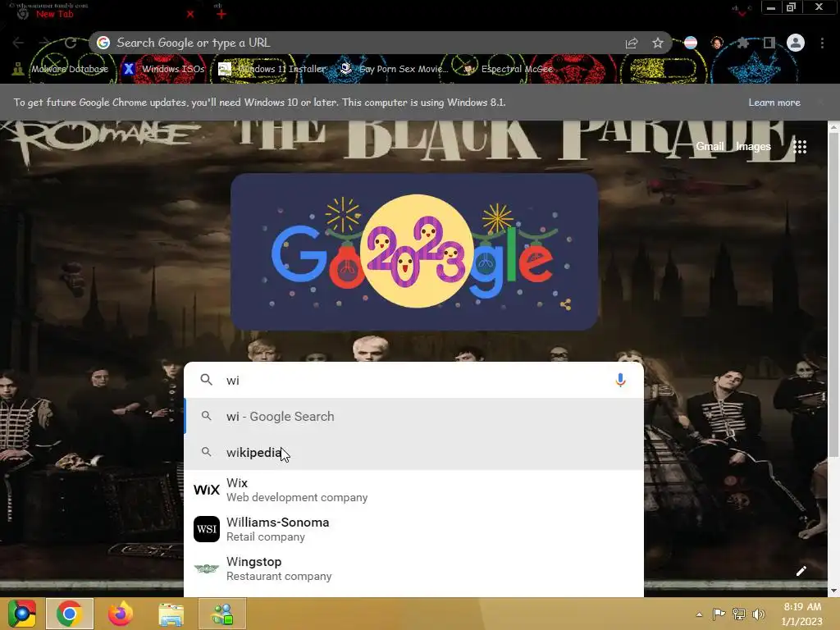The image size is (840, 630).
Task: Open Windows 11 Installer bookmark
Action: (272, 69)
